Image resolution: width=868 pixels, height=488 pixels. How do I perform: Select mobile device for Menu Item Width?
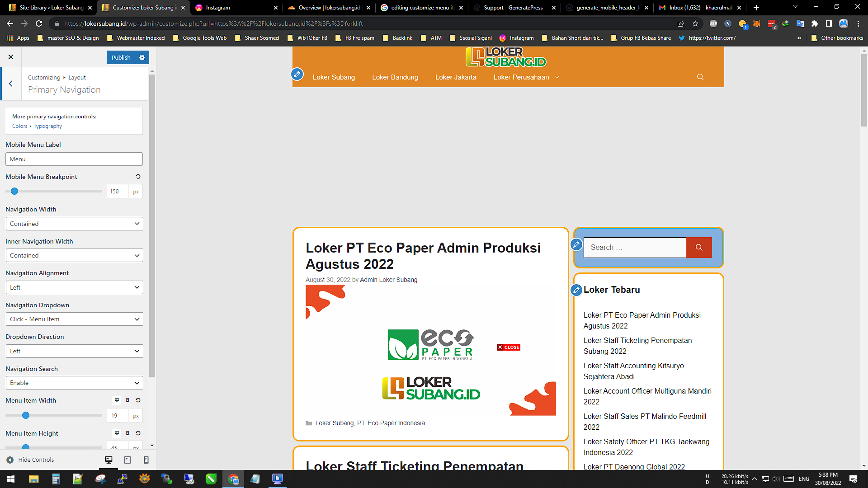127,400
